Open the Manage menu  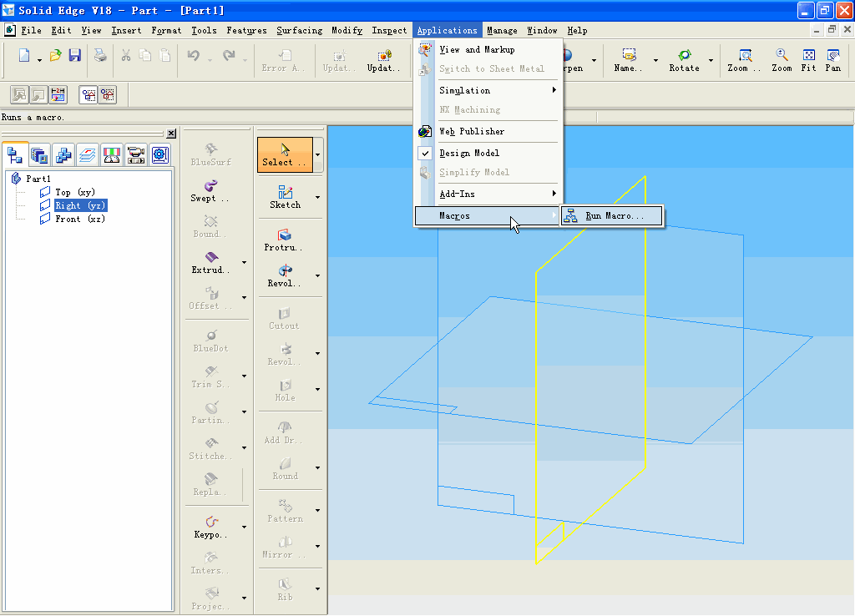click(502, 31)
